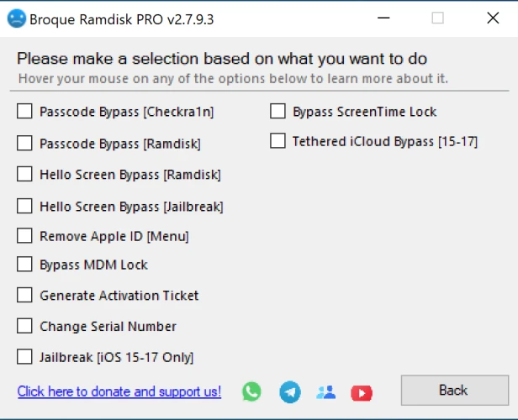Tick Passcode Bypass [Ramdisk] option
Image resolution: width=518 pixels, height=420 pixels.
pos(24,143)
